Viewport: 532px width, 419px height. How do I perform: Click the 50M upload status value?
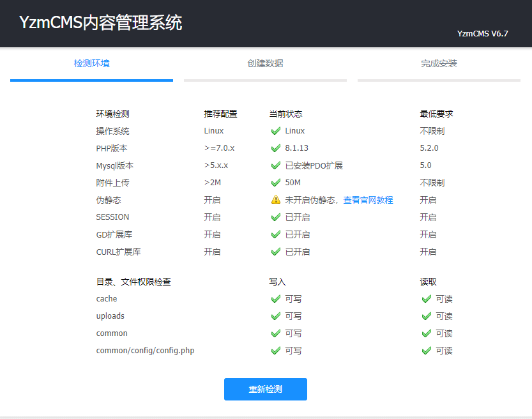[x=293, y=183]
